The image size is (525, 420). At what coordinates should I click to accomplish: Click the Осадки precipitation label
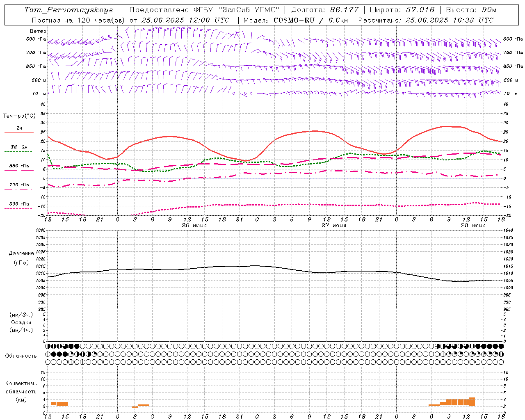21,322
